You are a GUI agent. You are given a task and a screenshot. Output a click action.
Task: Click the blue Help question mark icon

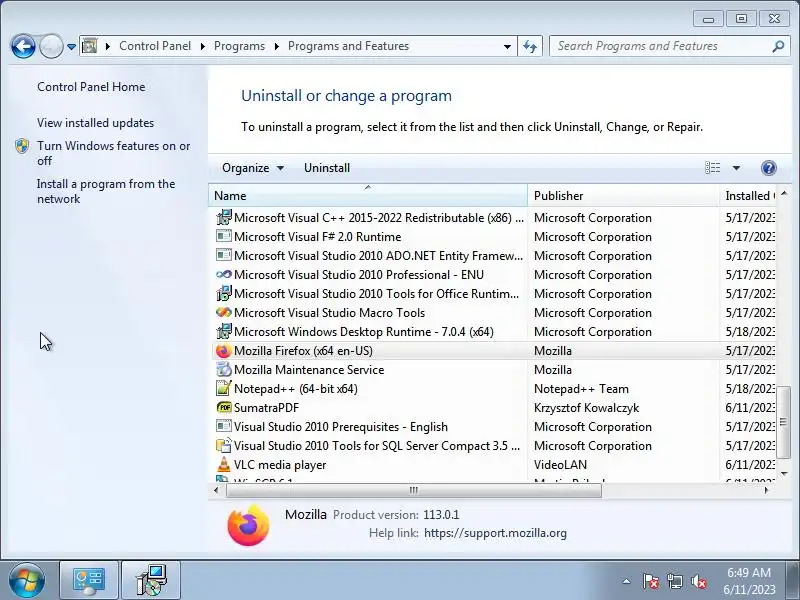coord(768,168)
